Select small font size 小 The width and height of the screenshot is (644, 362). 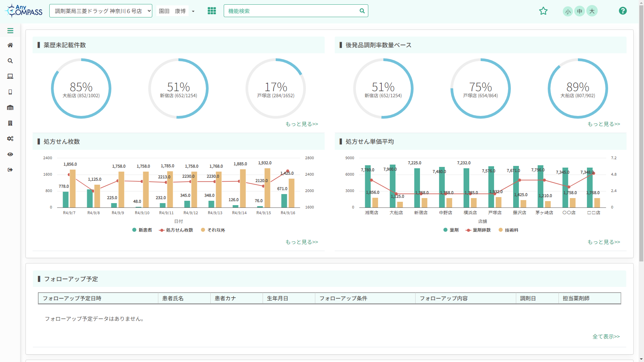(x=568, y=11)
